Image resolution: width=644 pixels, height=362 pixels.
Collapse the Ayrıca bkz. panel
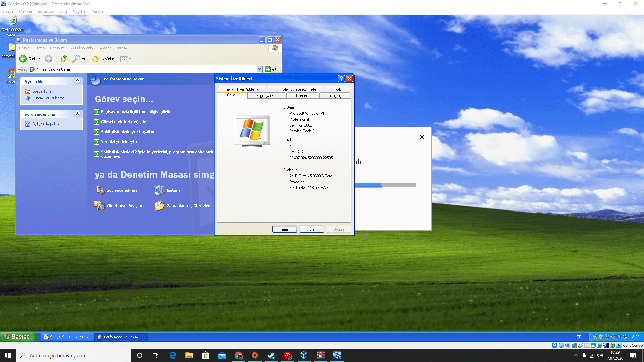77,81
